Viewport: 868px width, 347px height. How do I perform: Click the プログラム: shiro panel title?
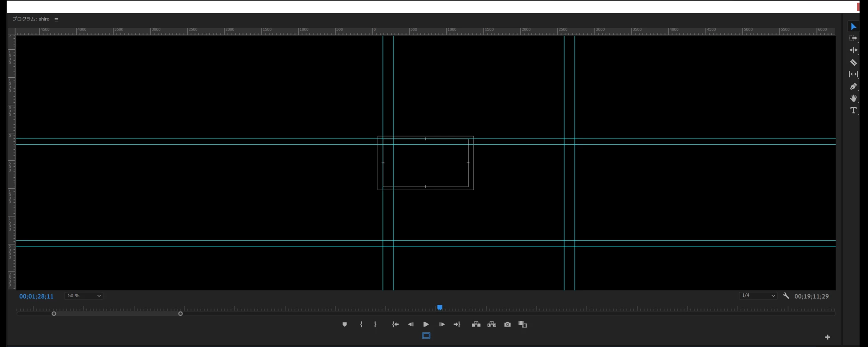point(31,19)
